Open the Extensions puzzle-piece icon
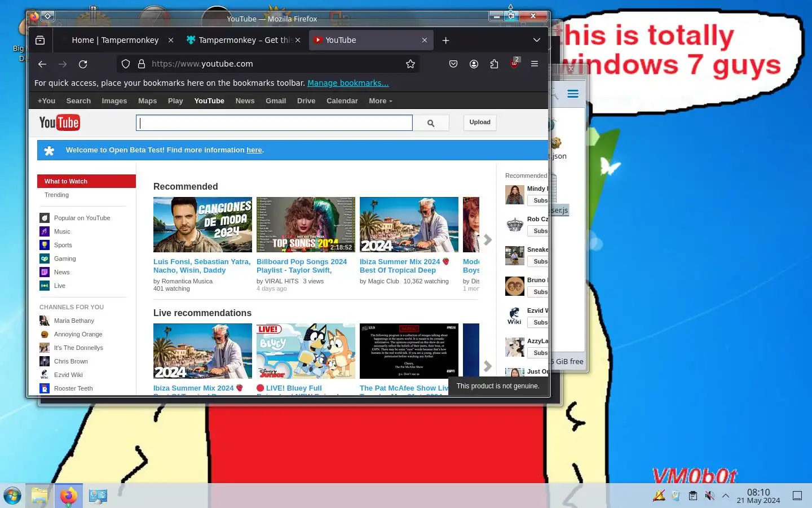812x508 pixels. (x=494, y=64)
